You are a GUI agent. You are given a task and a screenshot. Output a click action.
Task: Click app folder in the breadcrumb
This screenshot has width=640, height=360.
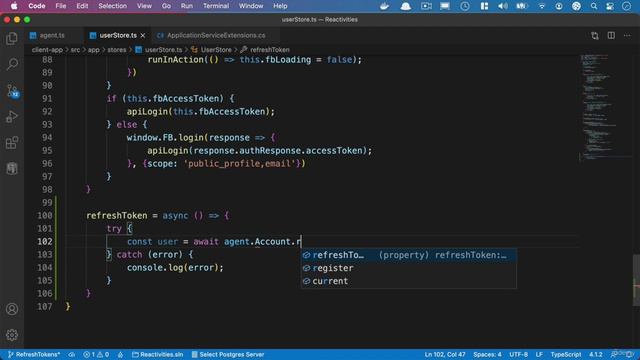93,50
